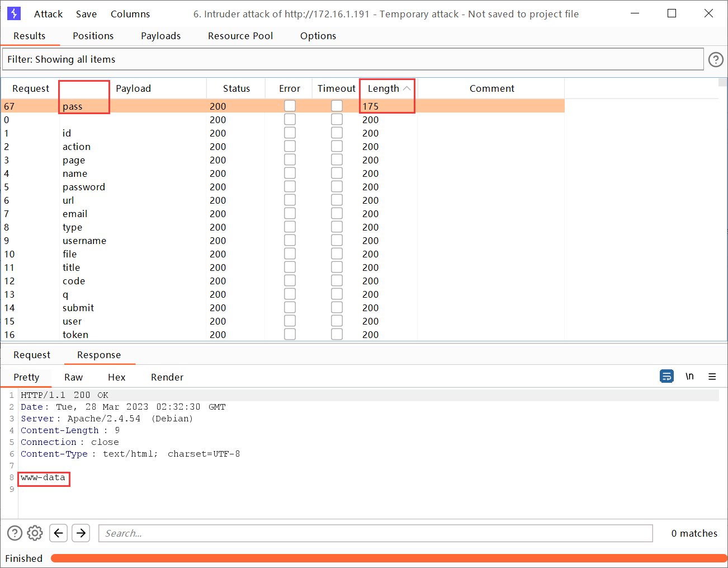Click the www-data response body text
The height and width of the screenshot is (568, 728).
click(43, 477)
